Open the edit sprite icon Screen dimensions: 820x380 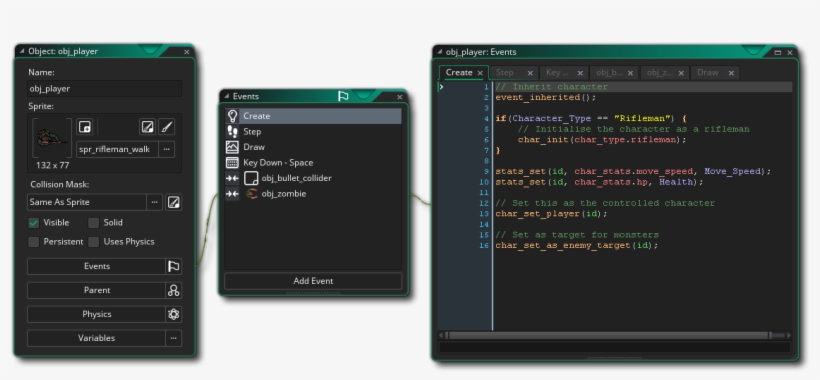pos(147,126)
